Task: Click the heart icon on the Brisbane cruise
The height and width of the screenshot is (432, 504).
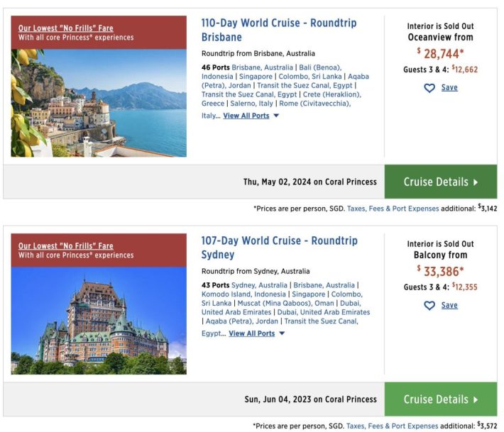Action: [x=429, y=88]
